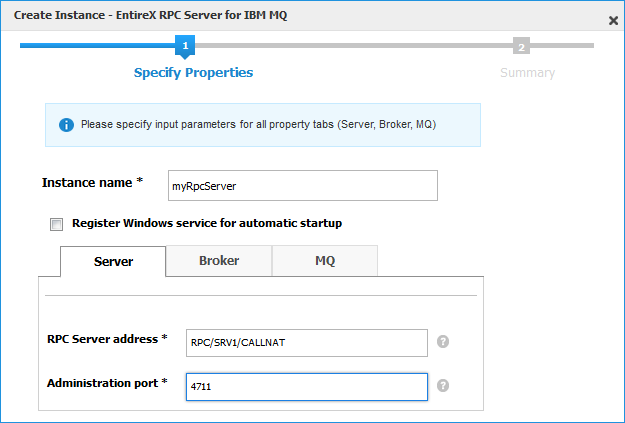Close the Create Instance dialog
Image resolution: width=625 pixels, height=423 pixels.
click(613, 20)
